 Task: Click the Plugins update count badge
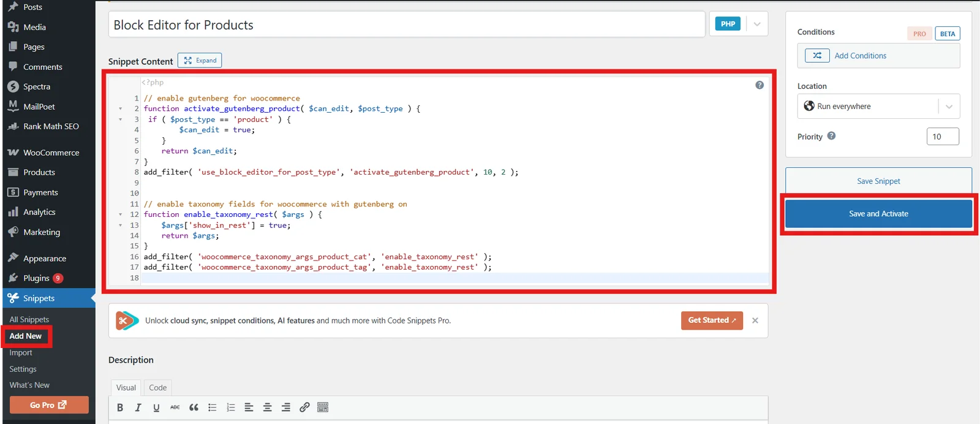pos(58,278)
